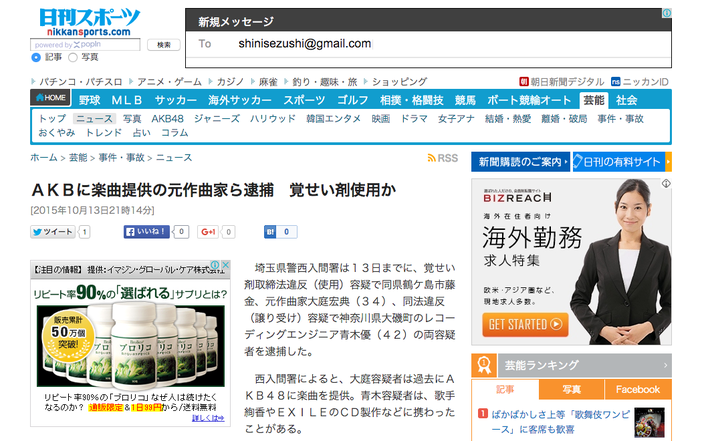This screenshot has width=702, height=441.
Task: Click the 朝日新聞デジタル icon link
Action: pos(524,81)
